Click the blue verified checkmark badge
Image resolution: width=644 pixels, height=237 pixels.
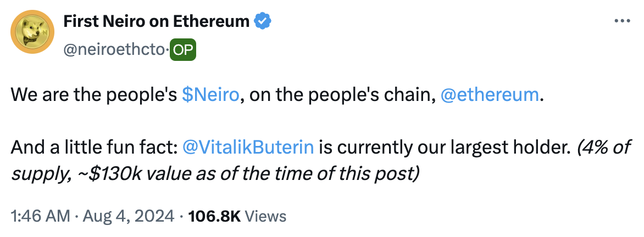(263, 22)
